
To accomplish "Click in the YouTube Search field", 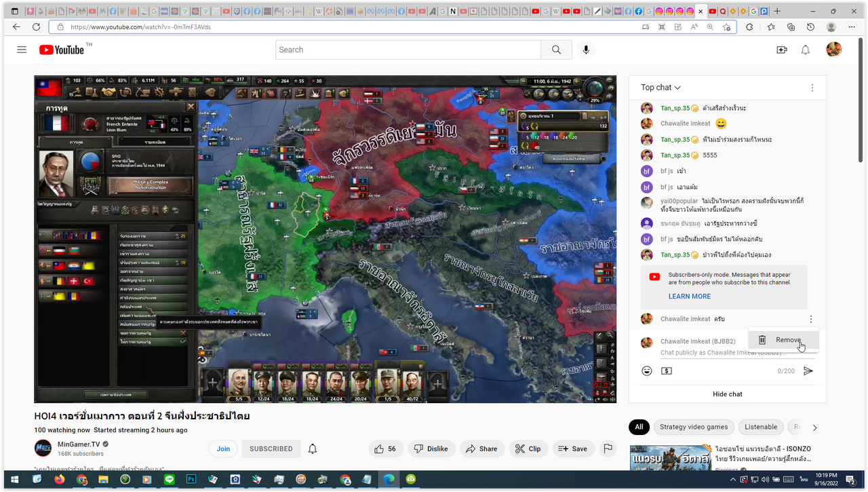I will pyautogui.click(x=408, y=50).
